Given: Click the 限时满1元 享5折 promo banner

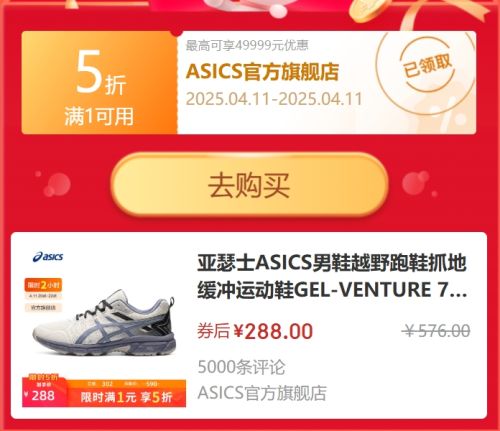Looking at the screenshot, I should [x=126, y=397].
